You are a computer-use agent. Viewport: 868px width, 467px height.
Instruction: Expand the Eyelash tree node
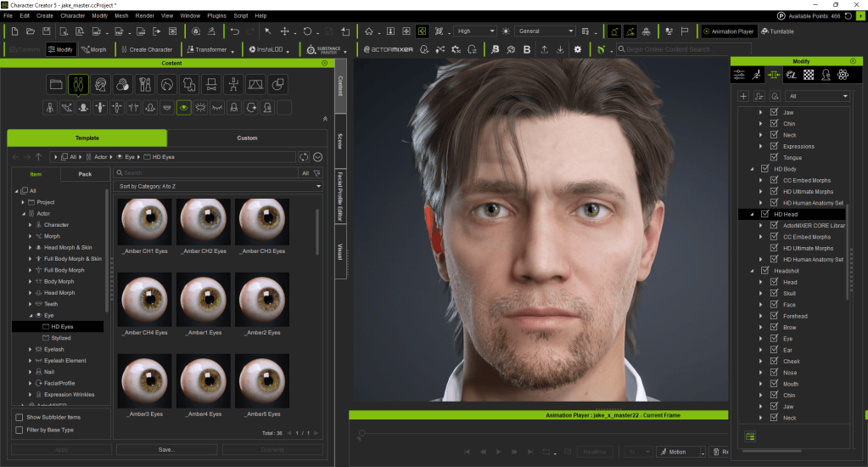(x=30, y=350)
